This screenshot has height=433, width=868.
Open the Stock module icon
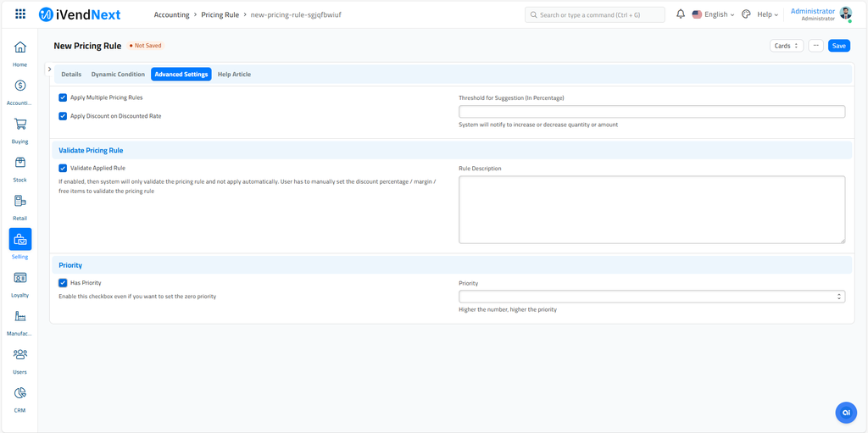(x=19, y=163)
